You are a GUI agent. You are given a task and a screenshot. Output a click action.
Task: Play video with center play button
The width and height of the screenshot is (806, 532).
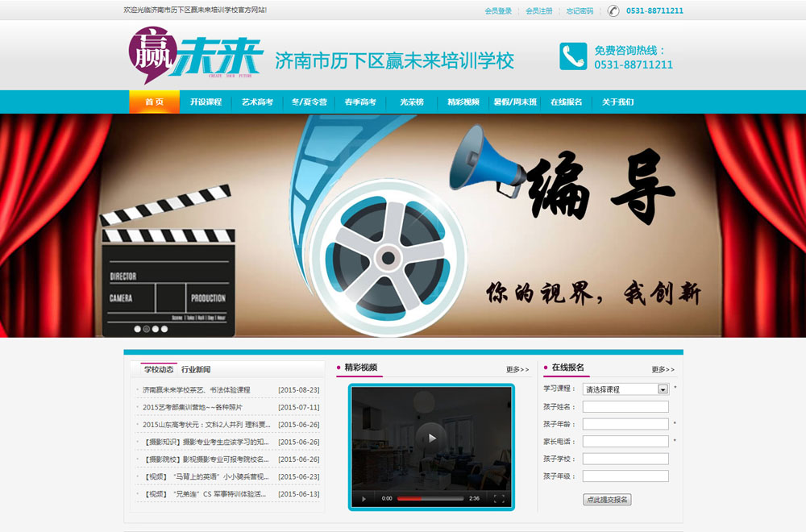[432, 438]
